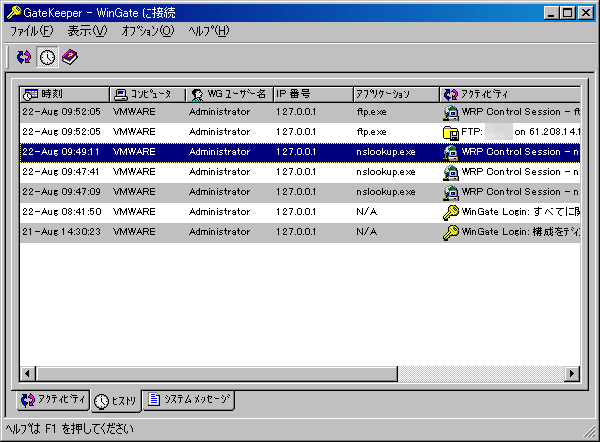This screenshot has height=442, width=600.
Task: Click the WRP session icon at 09:52:05 row
Action: 451,112
